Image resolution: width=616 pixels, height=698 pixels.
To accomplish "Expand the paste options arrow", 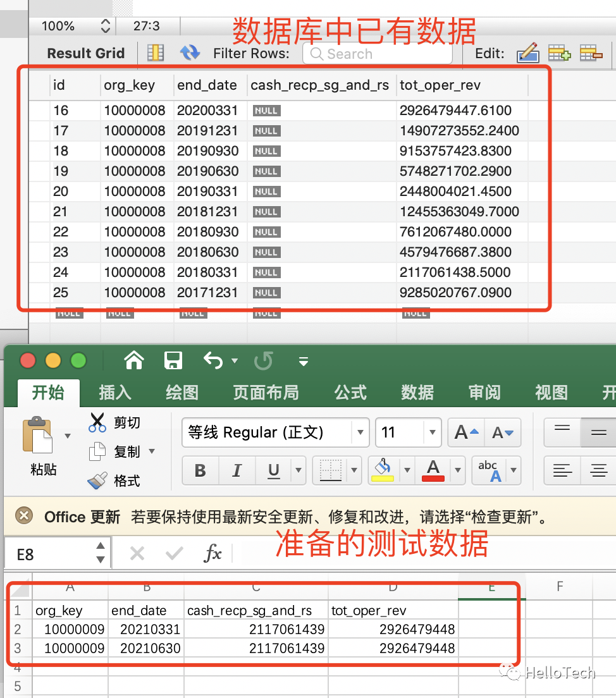I will point(68,436).
